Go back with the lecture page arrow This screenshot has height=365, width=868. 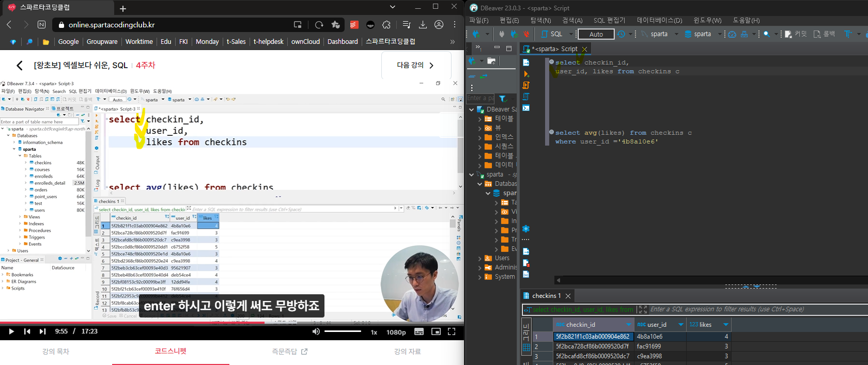[x=20, y=65]
